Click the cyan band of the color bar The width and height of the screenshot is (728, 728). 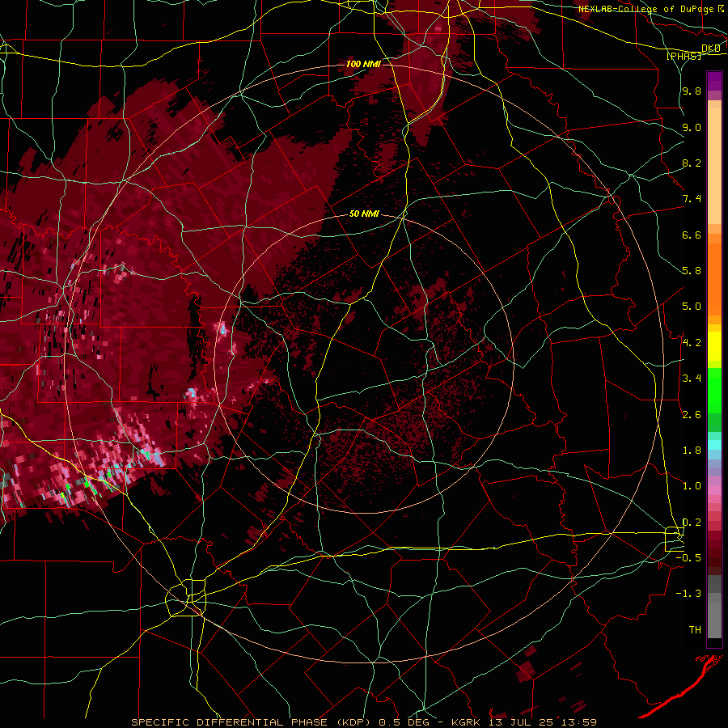click(x=714, y=445)
